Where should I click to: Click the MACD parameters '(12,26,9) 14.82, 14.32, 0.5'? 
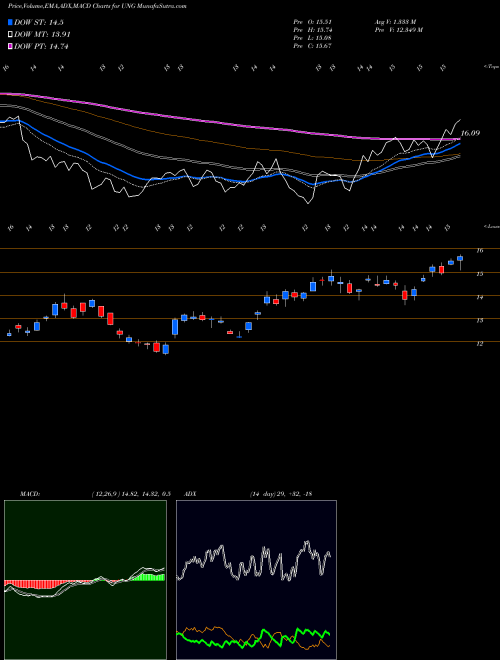[130, 494]
